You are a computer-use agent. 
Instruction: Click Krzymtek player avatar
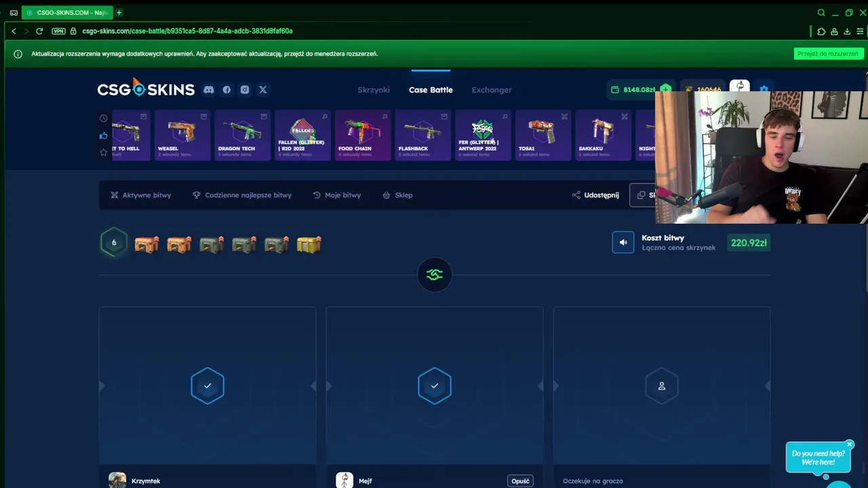(117, 481)
